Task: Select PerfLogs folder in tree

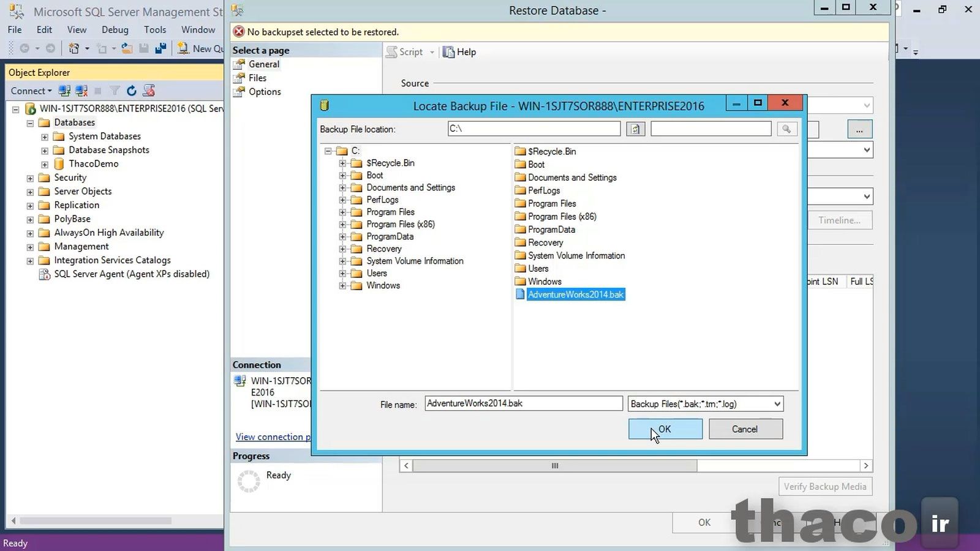Action: pos(382,200)
